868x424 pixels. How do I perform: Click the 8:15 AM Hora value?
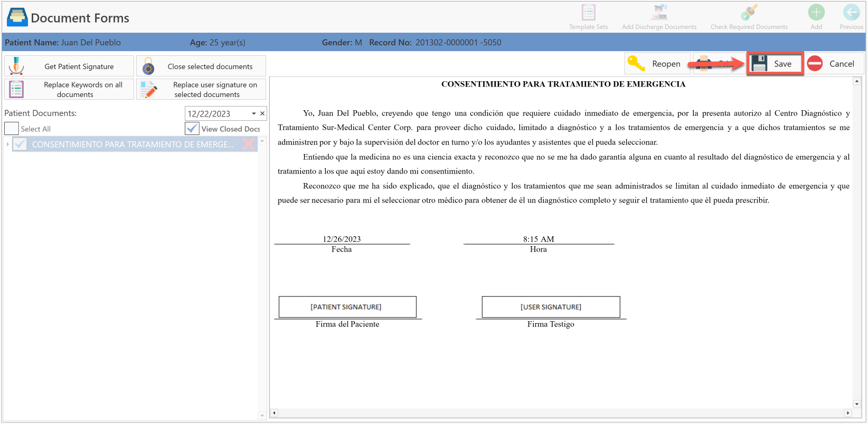(x=539, y=239)
